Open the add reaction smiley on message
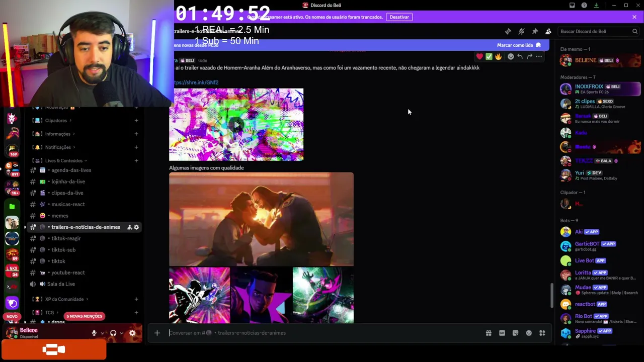The height and width of the screenshot is (362, 644). [511, 56]
